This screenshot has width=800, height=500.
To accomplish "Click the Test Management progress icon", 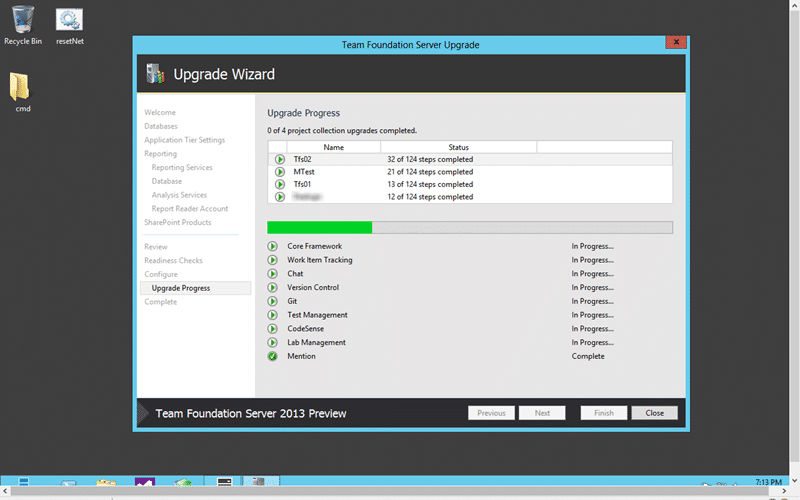I will 272,315.
